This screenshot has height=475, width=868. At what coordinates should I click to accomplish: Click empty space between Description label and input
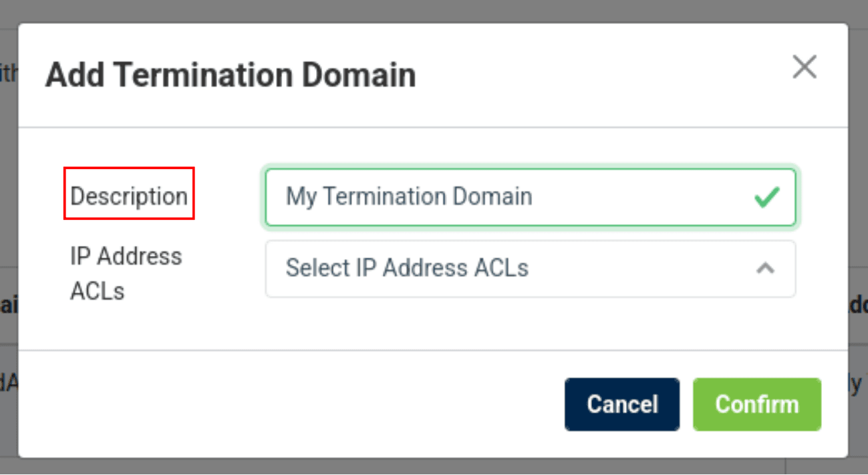227,196
